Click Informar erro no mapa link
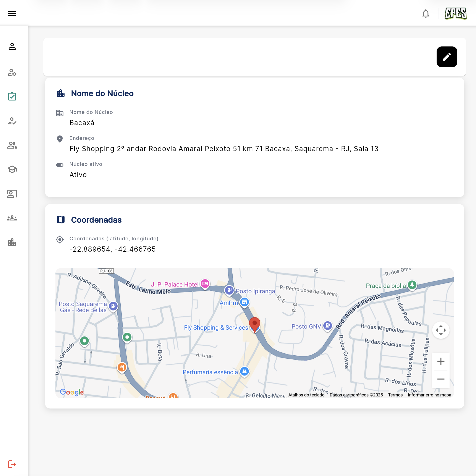This screenshot has height=476, width=476. click(x=429, y=395)
